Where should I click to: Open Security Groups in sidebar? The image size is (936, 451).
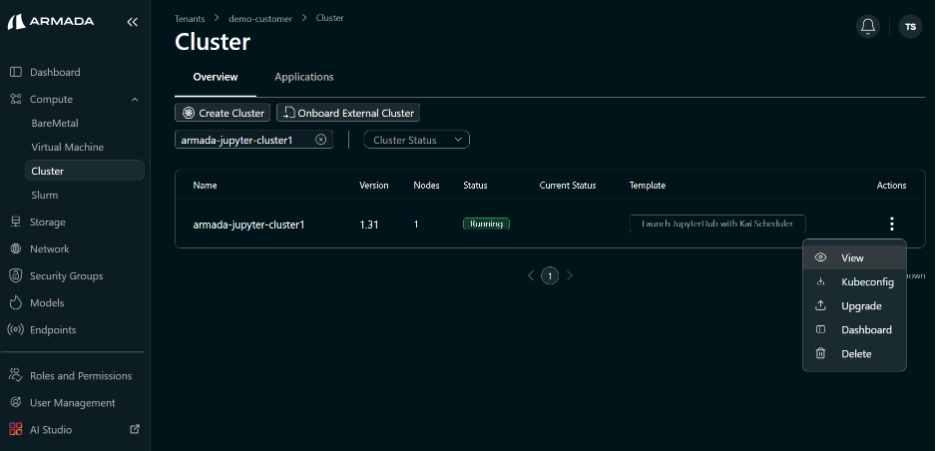pyautogui.click(x=66, y=276)
